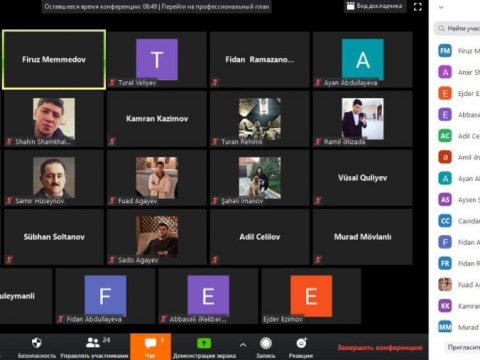This screenshot has width=480, height=360.
Task: Select Abbasəli Ələkbər... tile with E avatar
Action: (x=208, y=296)
